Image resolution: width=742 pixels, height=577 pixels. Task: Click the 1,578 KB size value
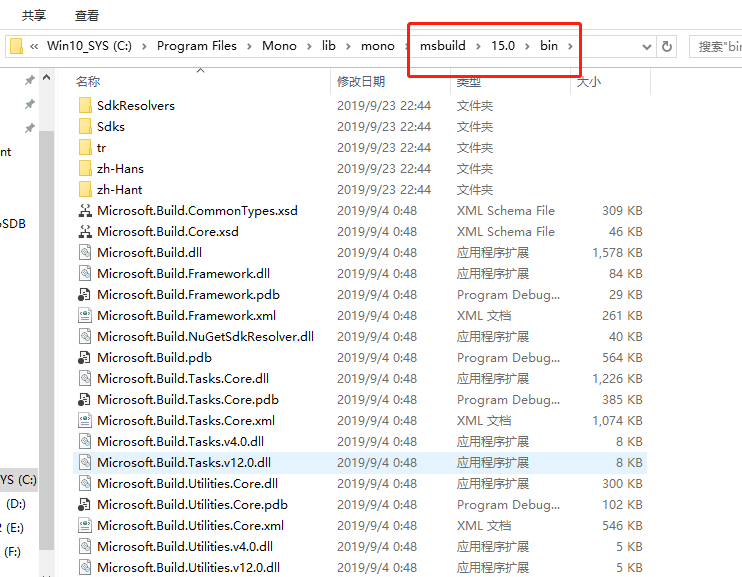[617, 253]
